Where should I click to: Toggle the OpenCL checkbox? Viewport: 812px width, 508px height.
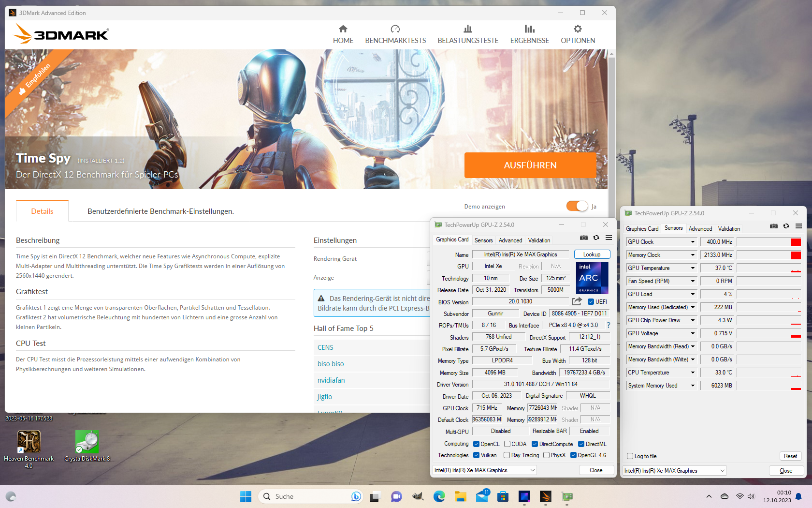tap(477, 444)
